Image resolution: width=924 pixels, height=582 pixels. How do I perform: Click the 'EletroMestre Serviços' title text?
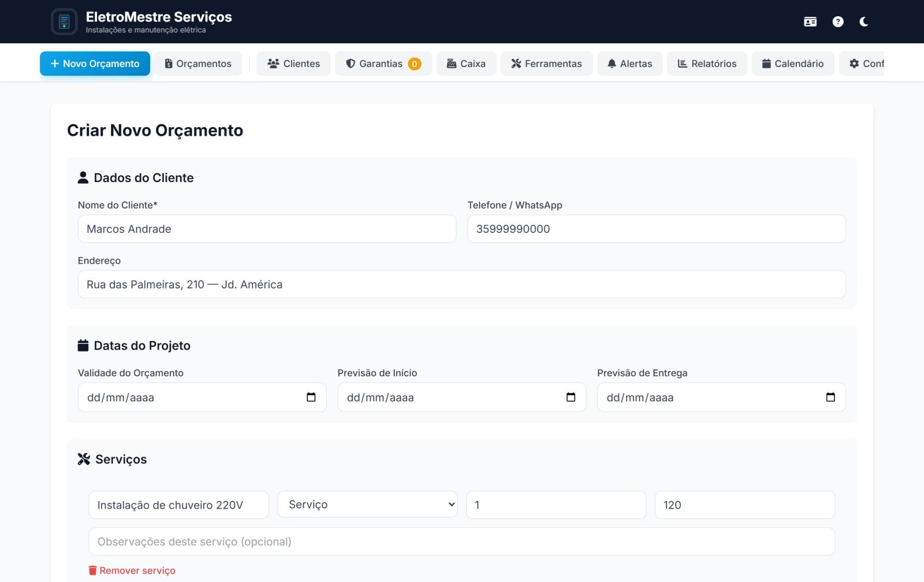coord(159,17)
